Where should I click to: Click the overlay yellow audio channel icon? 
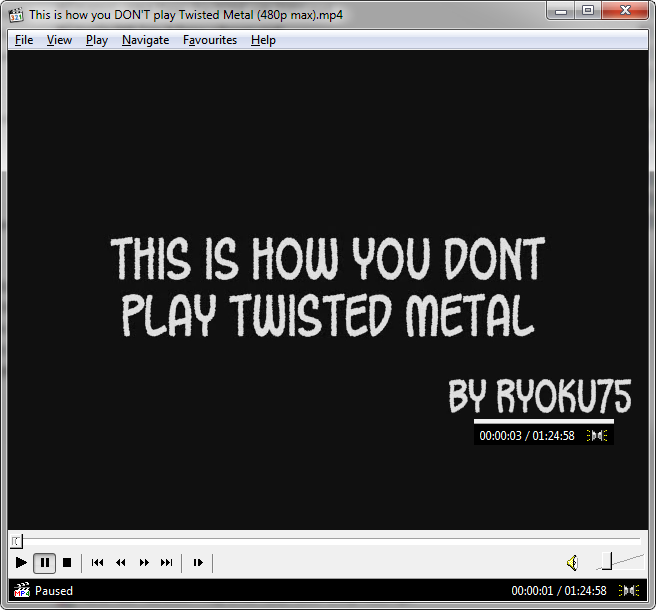[597, 436]
